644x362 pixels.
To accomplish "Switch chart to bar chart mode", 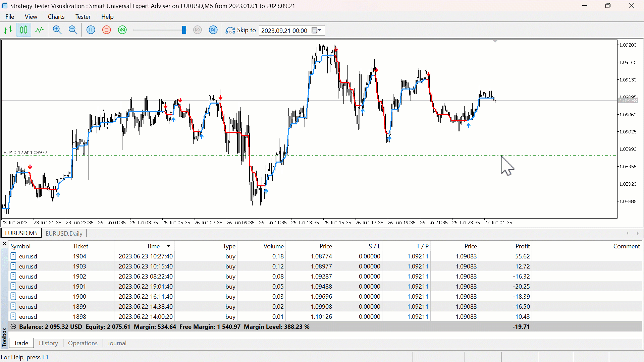I will (x=8, y=30).
